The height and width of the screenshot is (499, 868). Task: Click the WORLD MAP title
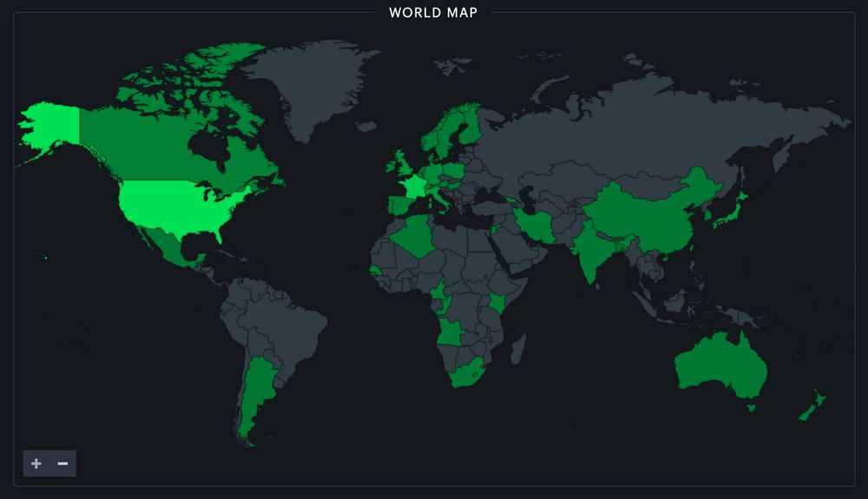click(x=433, y=13)
